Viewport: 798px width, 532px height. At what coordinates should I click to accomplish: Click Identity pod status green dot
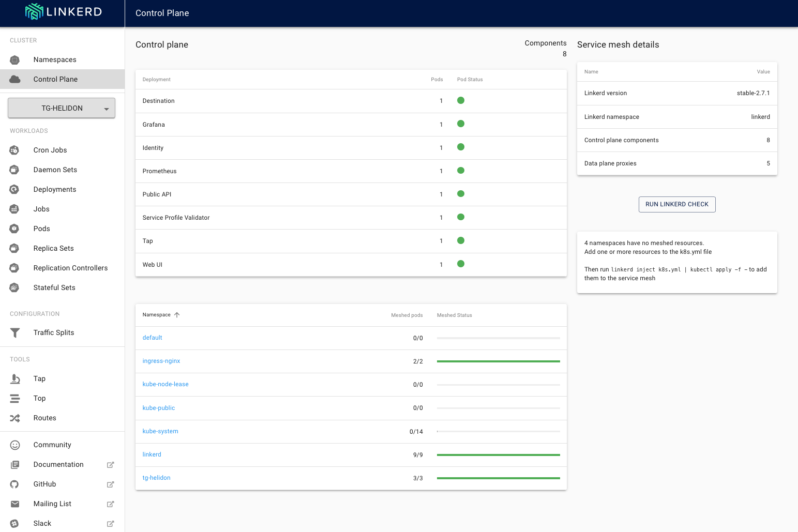point(461,147)
